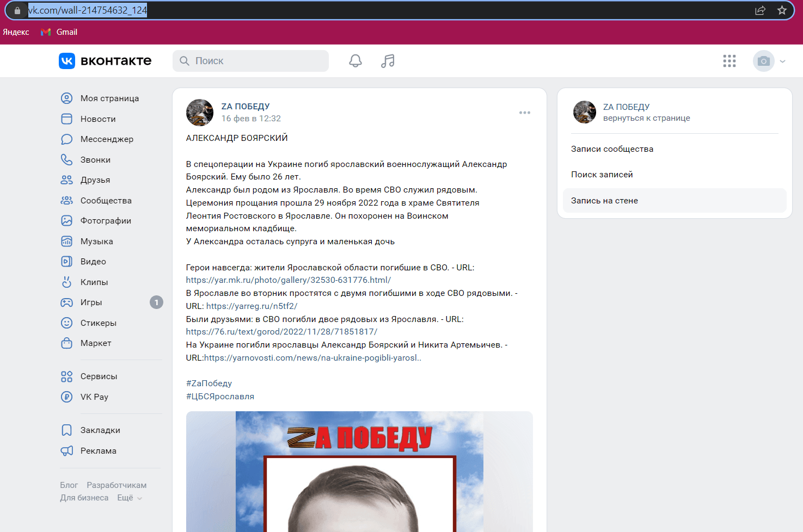The height and width of the screenshot is (532, 803).
Task: Open the ZA ПОБЕДУ post image
Action: pyautogui.click(x=359, y=472)
